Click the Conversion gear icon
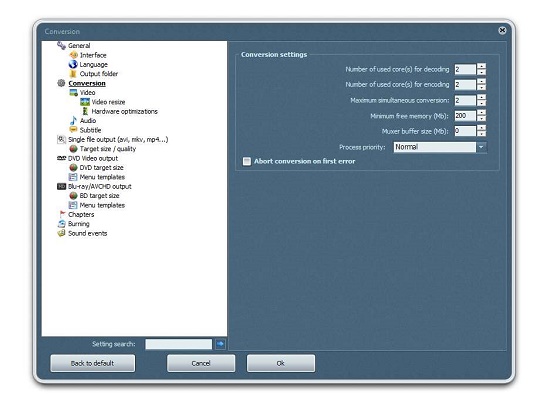Viewport: 550px width, 416px height. 61,83
